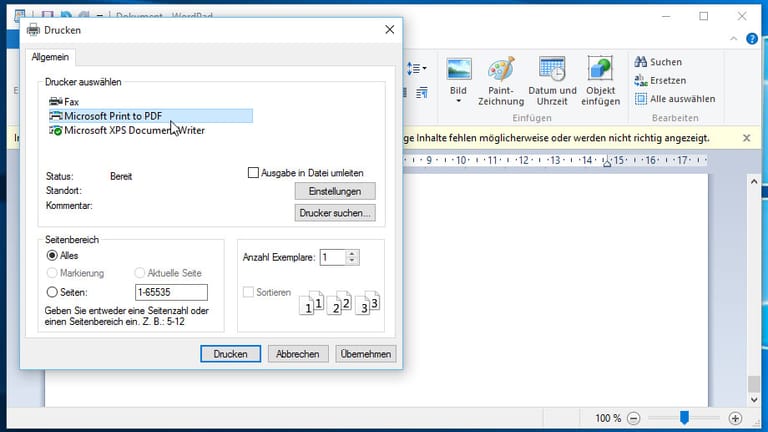Click the Status value Bereit
The height and width of the screenshot is (432, 768).
click(121, 176)
